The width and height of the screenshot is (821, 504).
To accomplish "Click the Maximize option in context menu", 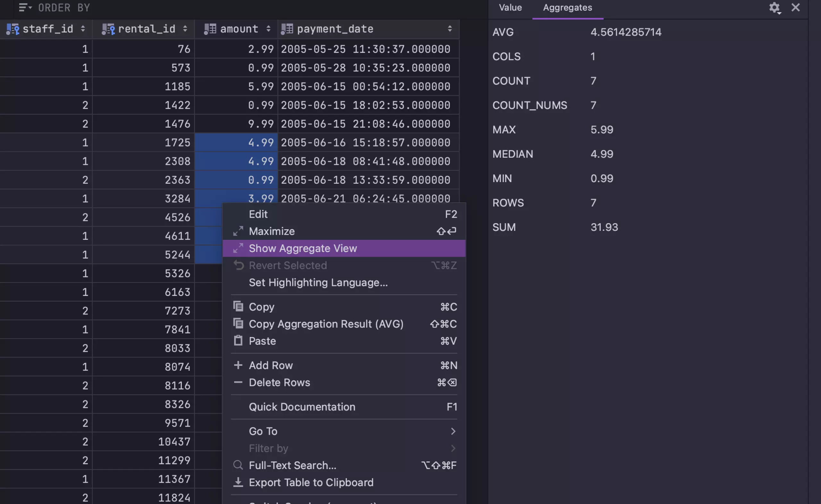I will [271, 231].
